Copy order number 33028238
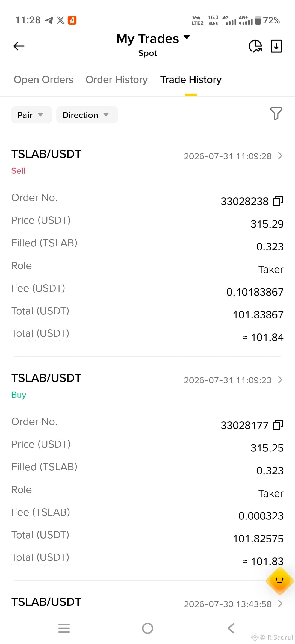The width and height of the screenshot is (295, 644). pos(278,201)
